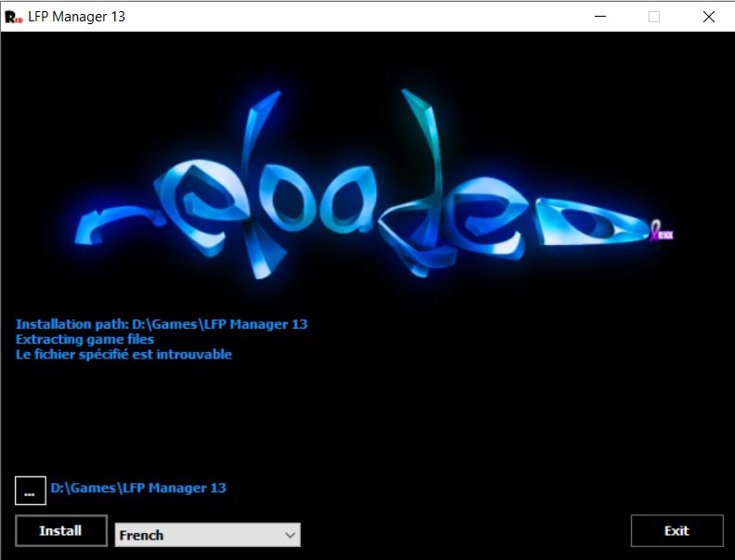Click the Reloaded logo artwork
The width and height of the screenshot is (735, 560).
[x=374, y=185]
